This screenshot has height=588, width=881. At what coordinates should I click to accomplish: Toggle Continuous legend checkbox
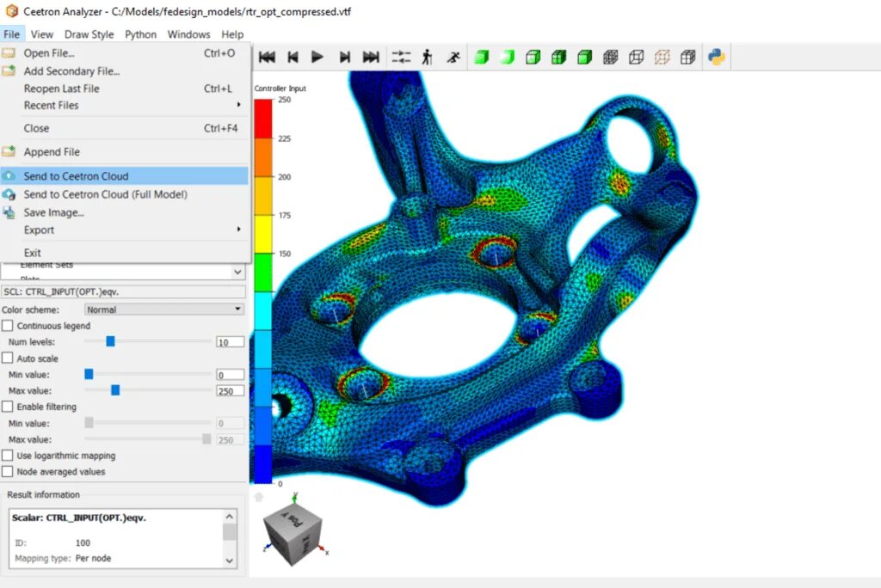(x=7, y=326)
